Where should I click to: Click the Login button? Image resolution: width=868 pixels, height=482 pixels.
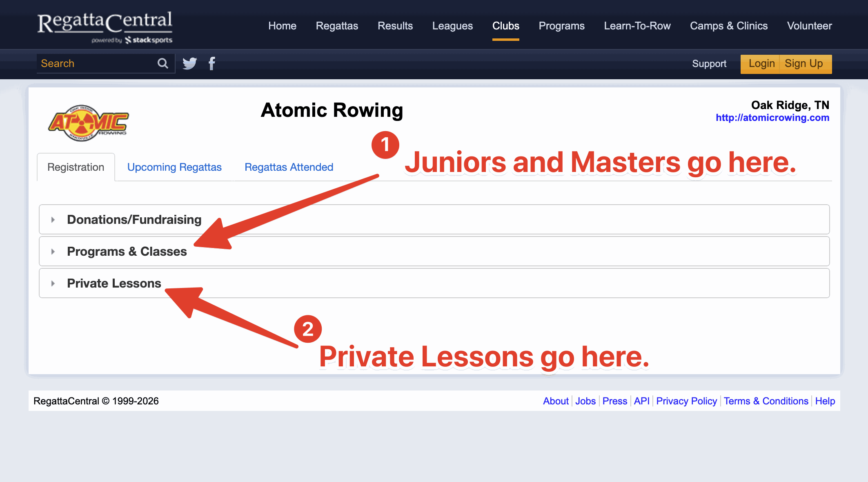point(761,64)
